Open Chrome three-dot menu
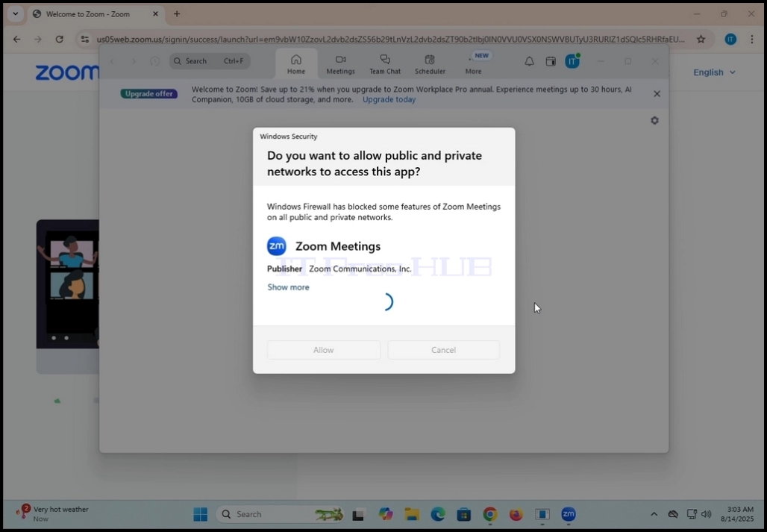The image size is (767, 532). point(752,39)
